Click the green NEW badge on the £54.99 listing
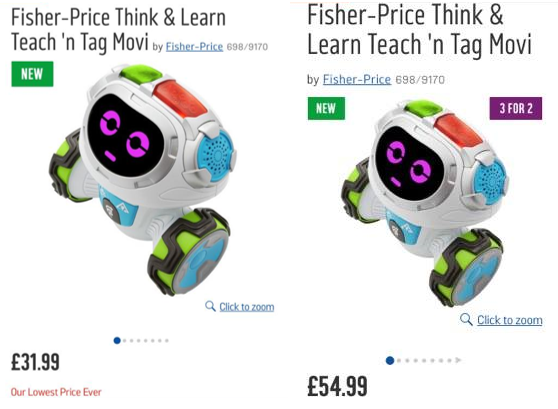 [x=326, y=108]
